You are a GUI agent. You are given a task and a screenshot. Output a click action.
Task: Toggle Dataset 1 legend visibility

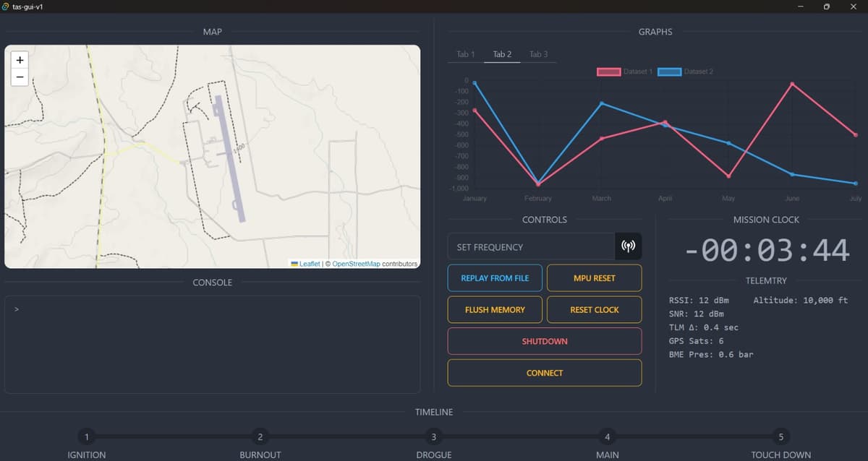625,72
